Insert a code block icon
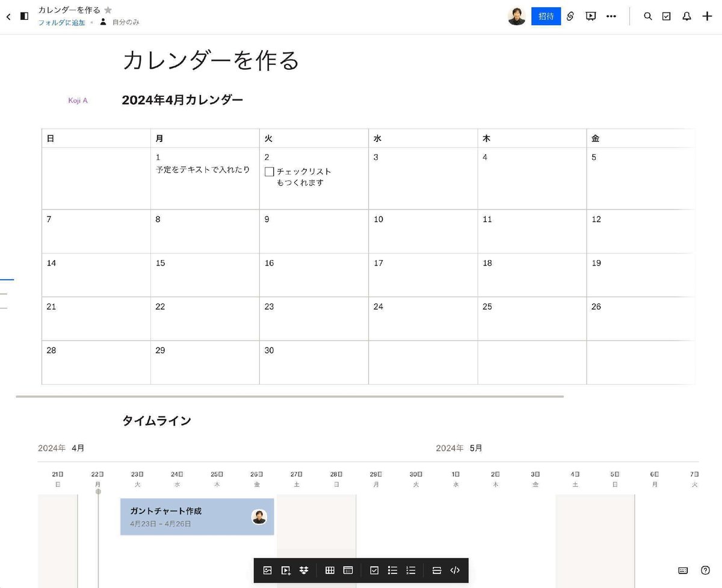Image resolution: width=722 pixels, height=588 pixels. [455, 570]
